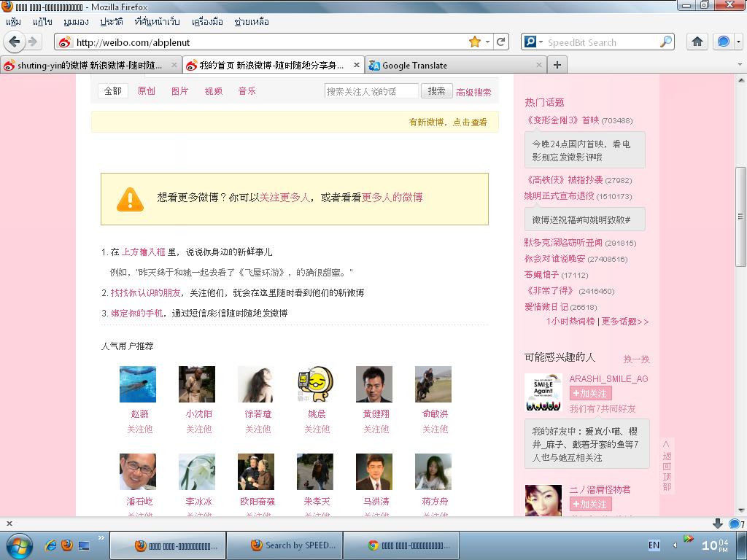Open the ประวัติ (History) menu
Screen dimensions: 747x560
click(x=112, y=21)
